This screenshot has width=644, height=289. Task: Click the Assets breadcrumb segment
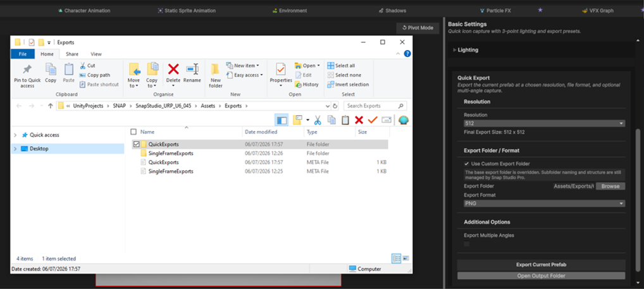(x=208, y=106)
